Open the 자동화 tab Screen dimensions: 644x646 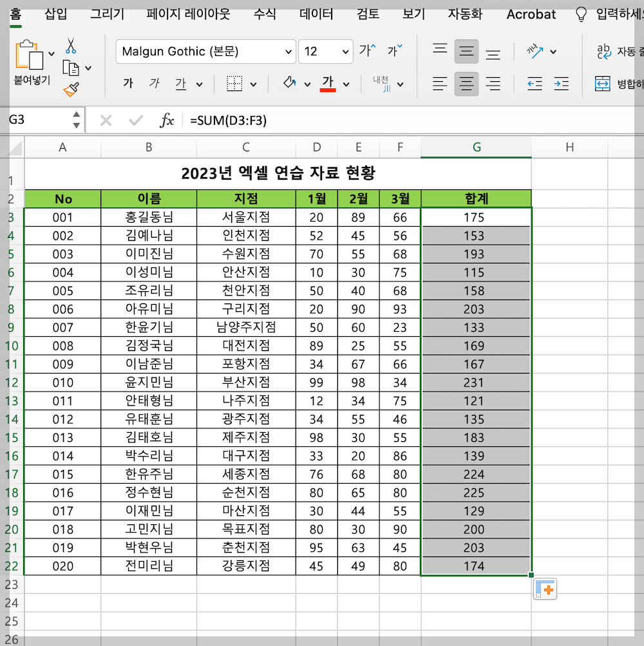(465, 14)
